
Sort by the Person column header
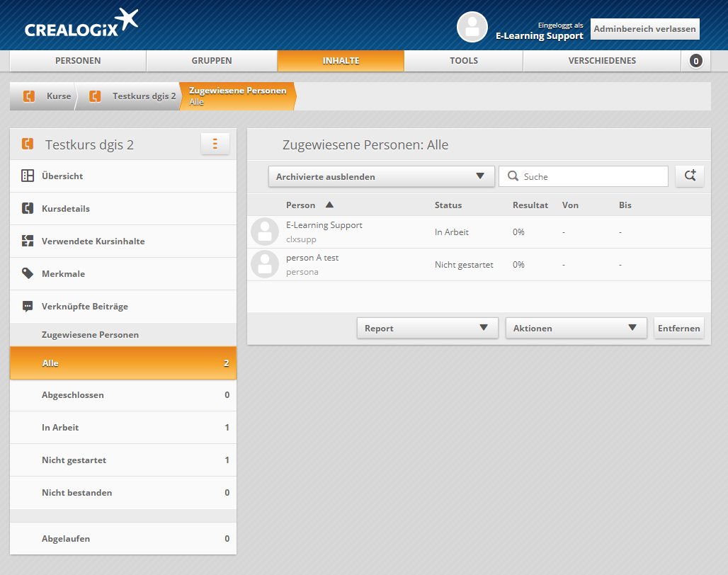(x=301, y=205)
